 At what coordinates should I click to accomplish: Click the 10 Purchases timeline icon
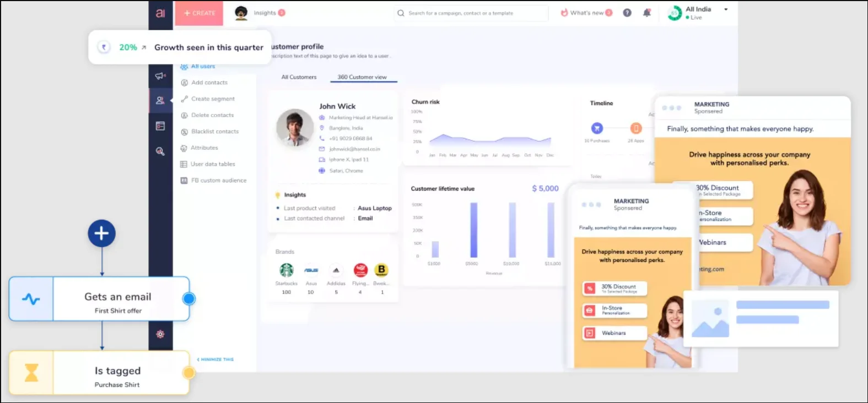tap(597, 128)
